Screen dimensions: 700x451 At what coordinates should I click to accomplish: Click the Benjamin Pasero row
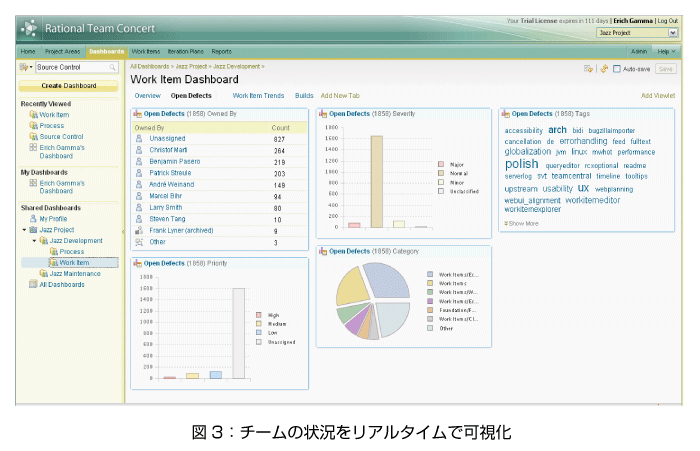tap(219, 162)
